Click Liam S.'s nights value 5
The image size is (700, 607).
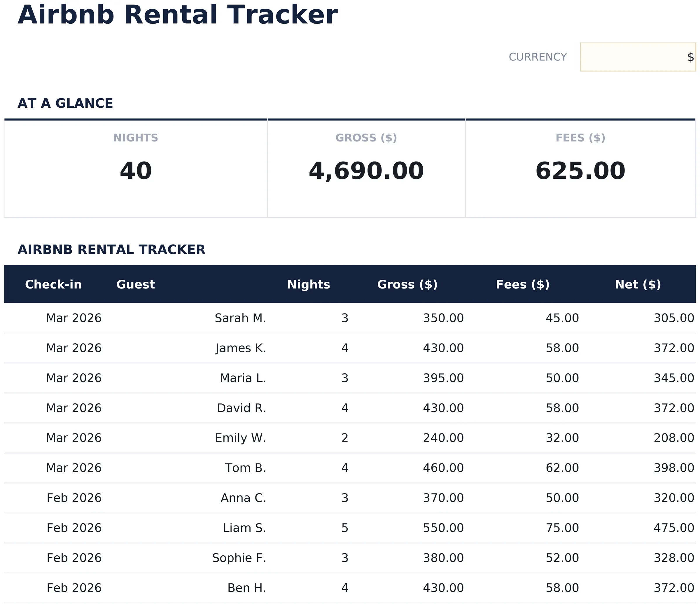345,528
